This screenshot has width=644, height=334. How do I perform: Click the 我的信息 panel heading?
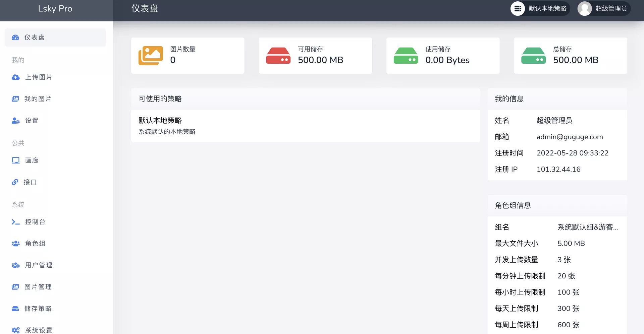point(509,99)
